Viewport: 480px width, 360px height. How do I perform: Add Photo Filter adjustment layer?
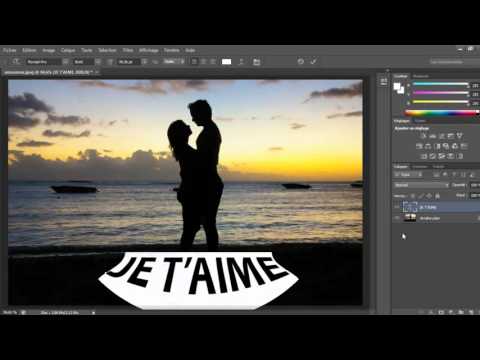pos(446,146)
